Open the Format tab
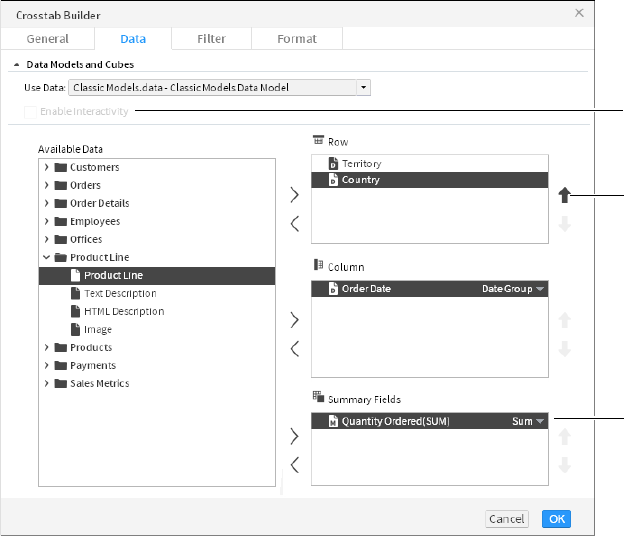625x536 pixels. pos(296,39)
